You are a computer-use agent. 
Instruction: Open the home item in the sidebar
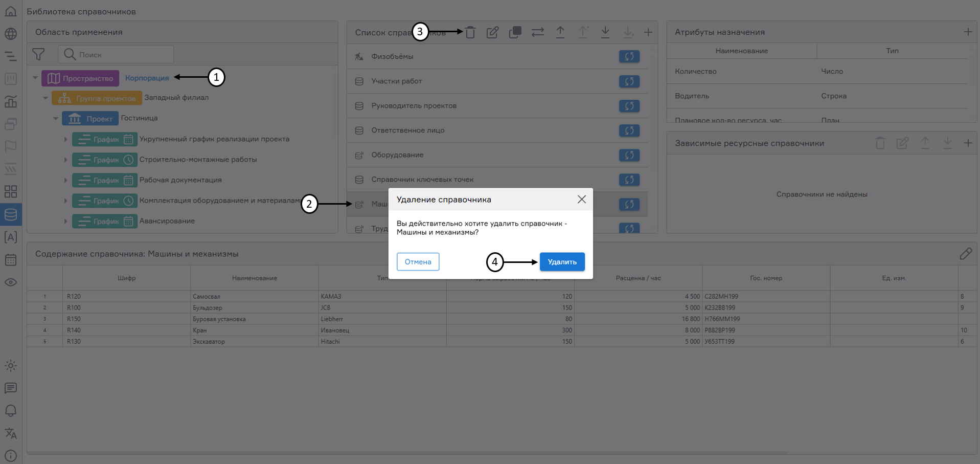coord(11,11)
